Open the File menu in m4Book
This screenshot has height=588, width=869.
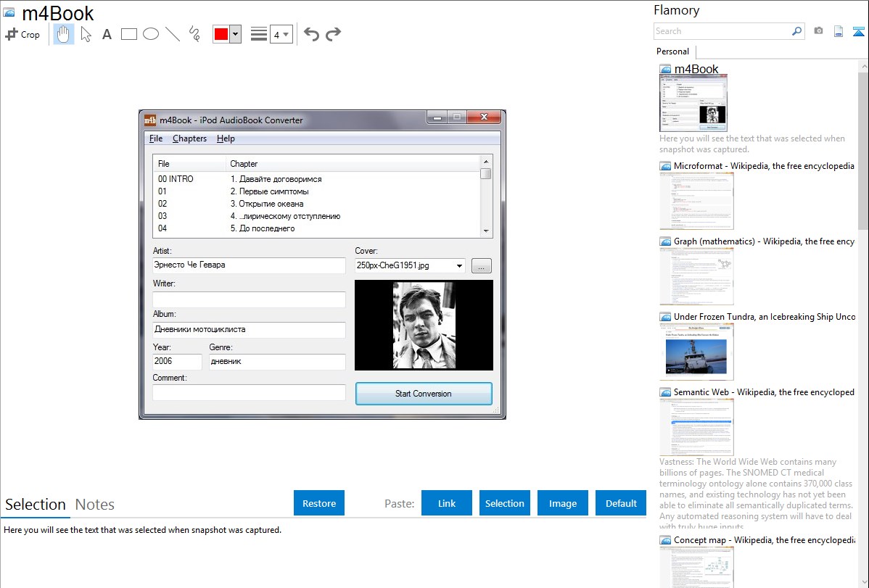click(x=156, y=138)
